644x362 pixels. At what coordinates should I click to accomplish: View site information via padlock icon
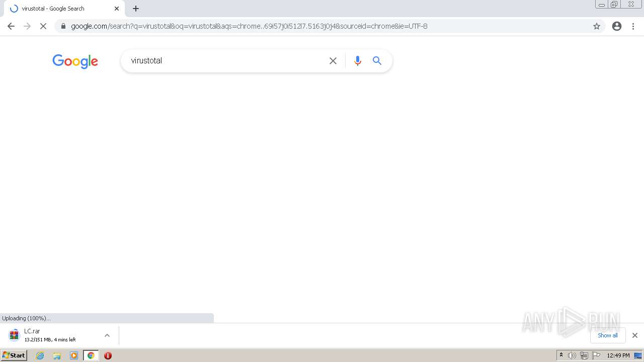pyautogui.click(x=63, y=26)
